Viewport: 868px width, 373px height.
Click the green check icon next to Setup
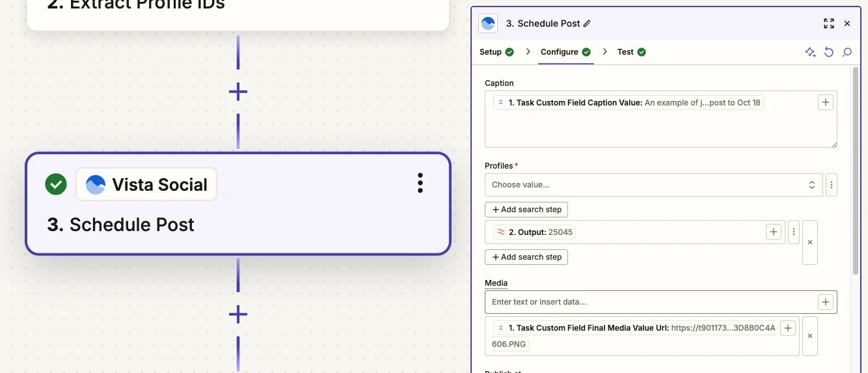tap(509, 52)
